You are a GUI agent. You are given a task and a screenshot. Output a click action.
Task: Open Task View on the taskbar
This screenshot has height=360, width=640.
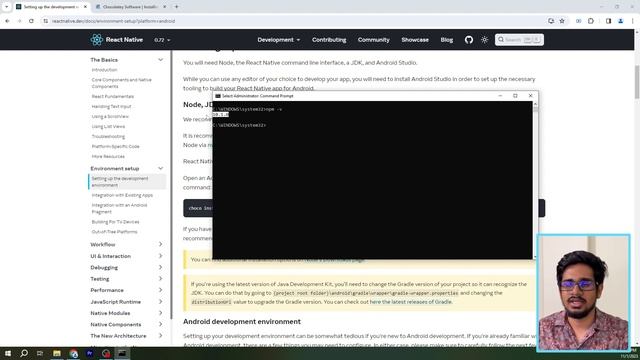pos(40,353)
